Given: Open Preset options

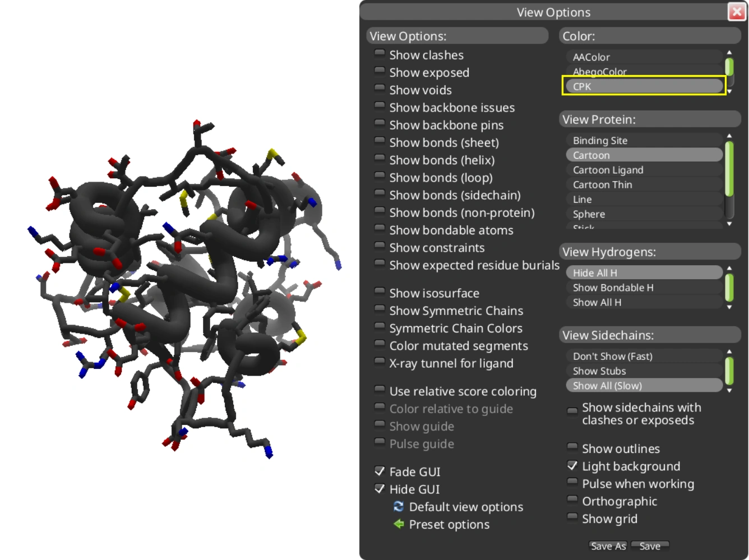Looking at the screenshot, I should click(x=449, y=524).
